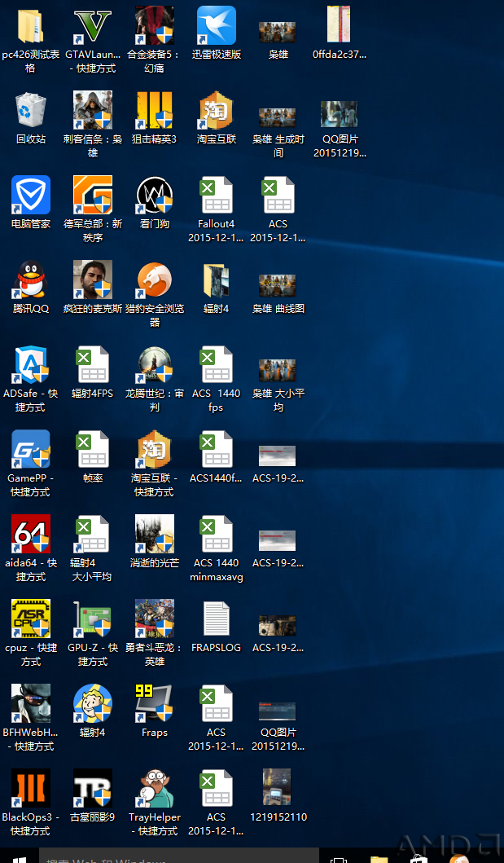Select the 1219152110 image file
This screenshot has width=504, height=863.
tap(277, 787)
